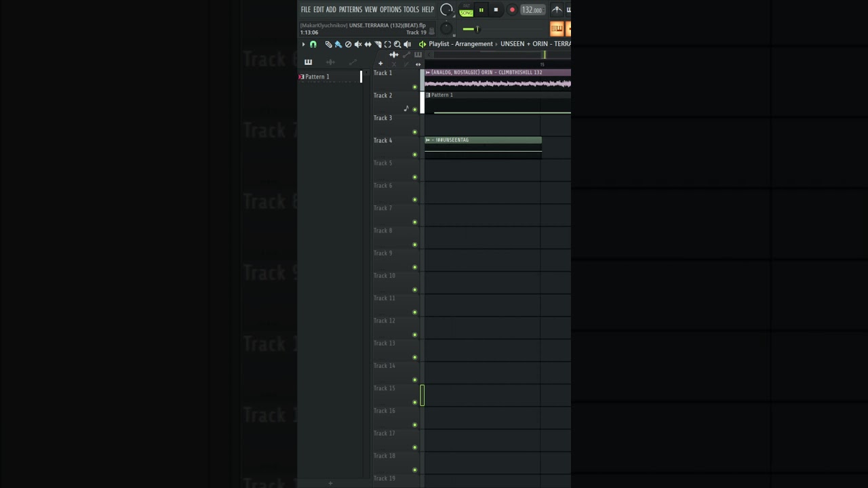Select the Delete tool
Image resolution: width=868 pixels, height=488 pixels.
coord(348,44)
